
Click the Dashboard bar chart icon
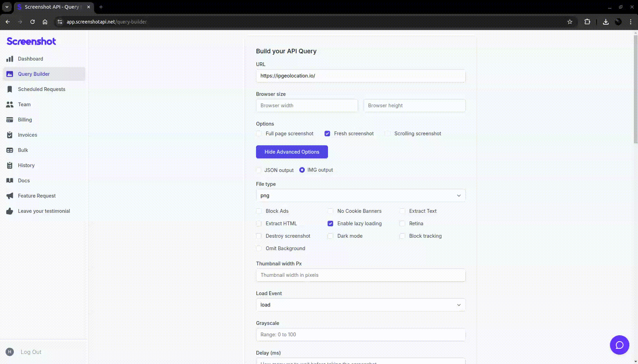pyautogui.click(x=10, y=59)
